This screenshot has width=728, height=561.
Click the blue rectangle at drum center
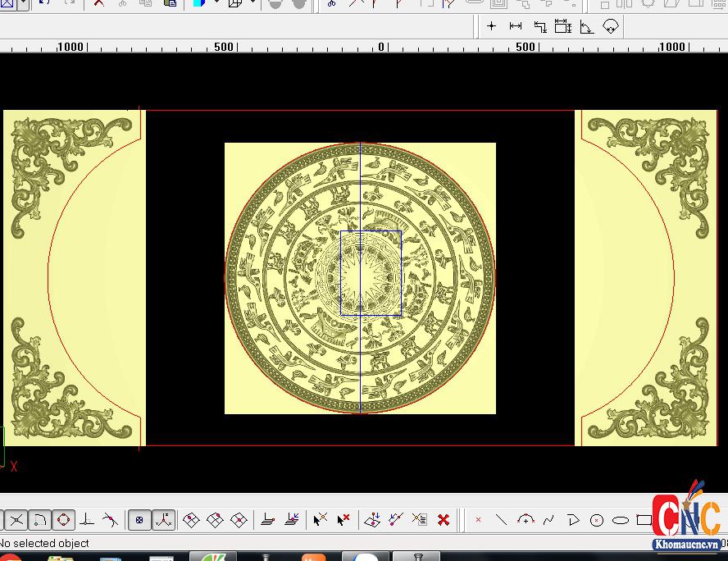(371, 273)
